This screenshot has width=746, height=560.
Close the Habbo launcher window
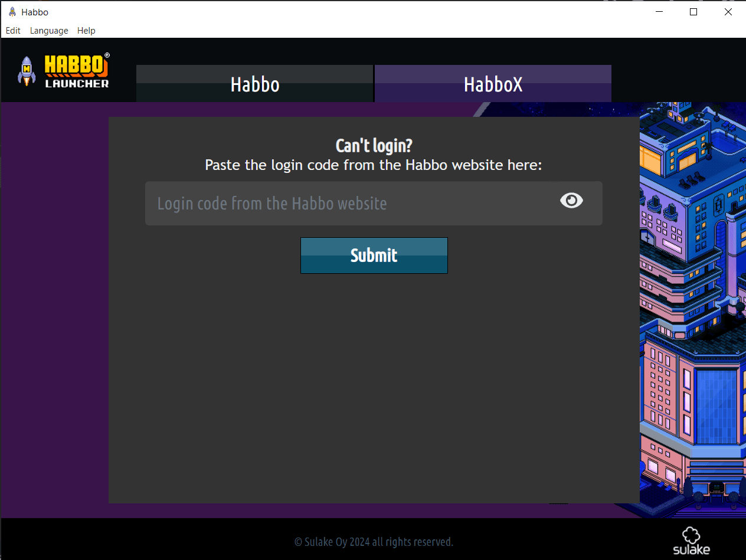[728, 12]
